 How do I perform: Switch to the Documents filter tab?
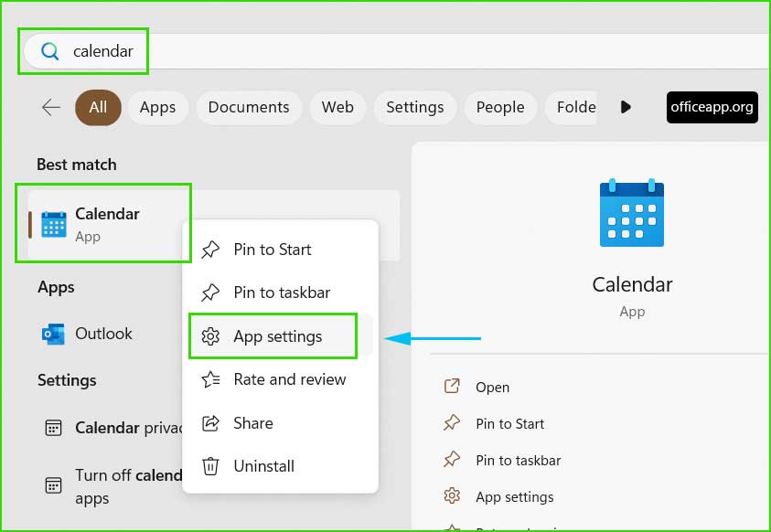[x=249, y=107]
